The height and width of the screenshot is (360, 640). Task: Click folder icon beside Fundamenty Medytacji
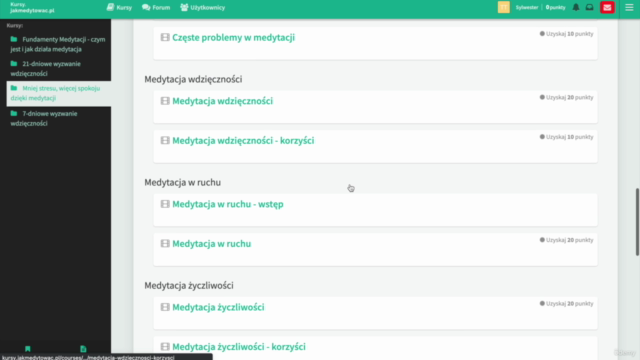14,39
